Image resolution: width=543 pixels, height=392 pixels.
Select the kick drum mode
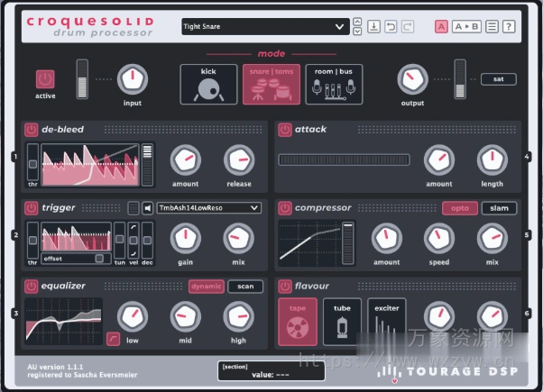point(207,84)
